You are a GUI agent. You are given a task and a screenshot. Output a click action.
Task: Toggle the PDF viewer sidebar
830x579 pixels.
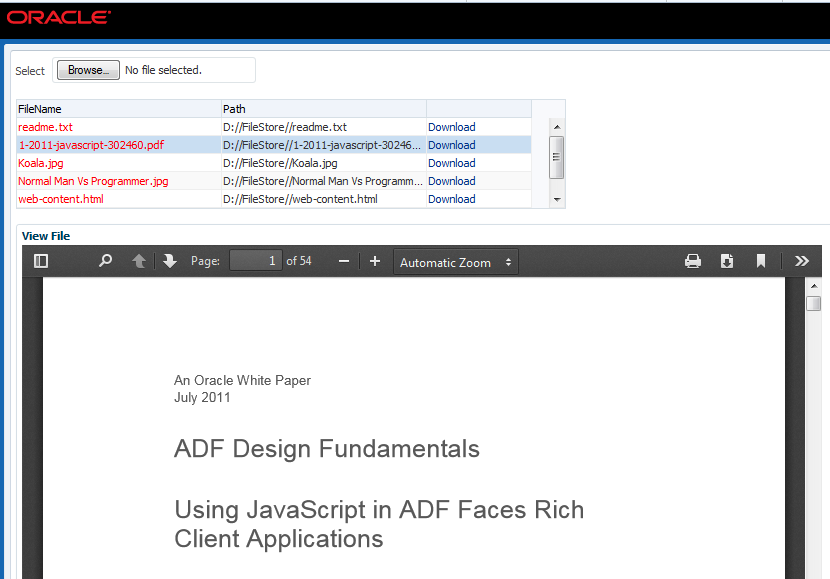coord(41,261)
